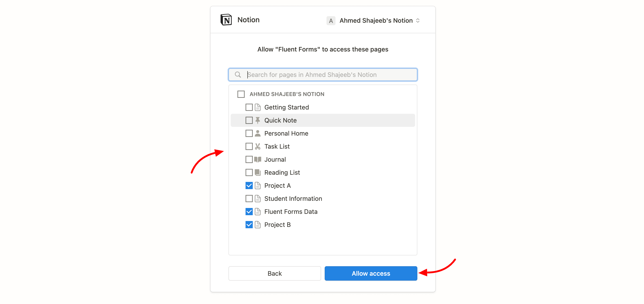The image size is (644, 304).
Task: Click the document icon beside Getting Started
Action: (257, 107)
